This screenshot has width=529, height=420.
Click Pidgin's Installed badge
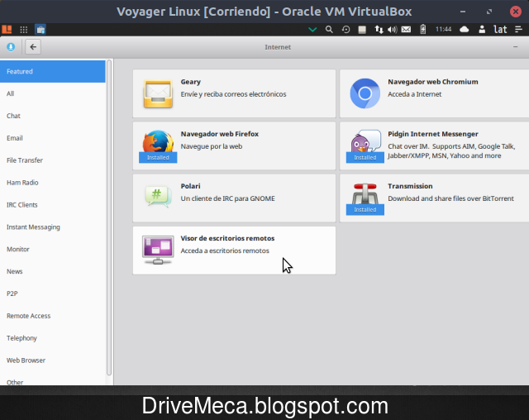[x=365, y=158]
